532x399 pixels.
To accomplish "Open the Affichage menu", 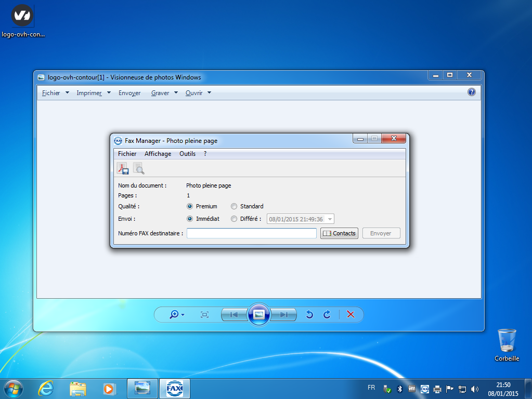I will 158,154.
